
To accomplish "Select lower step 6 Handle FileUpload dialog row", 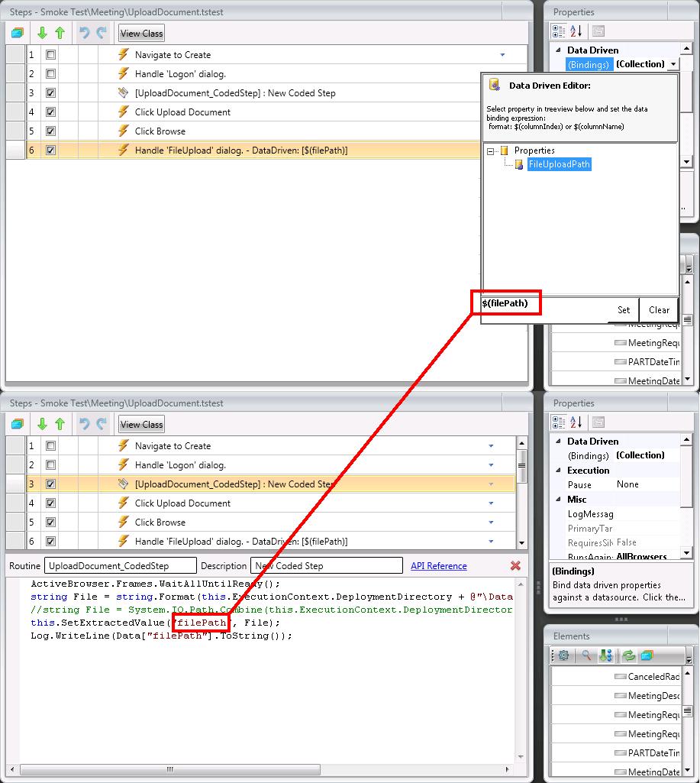I will pyautogui.click(x=260, y=542).
